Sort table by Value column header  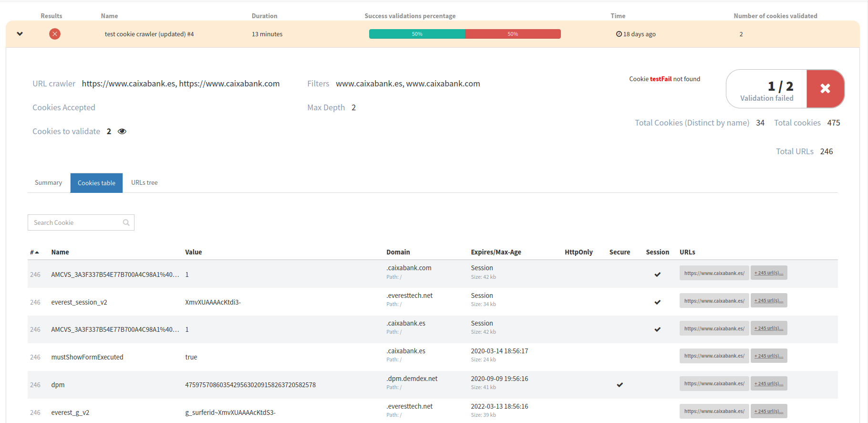click(194, 252)
